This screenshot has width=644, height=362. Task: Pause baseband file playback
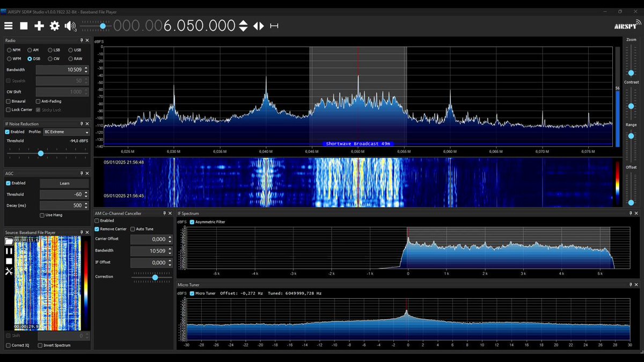tap(9, 251)
